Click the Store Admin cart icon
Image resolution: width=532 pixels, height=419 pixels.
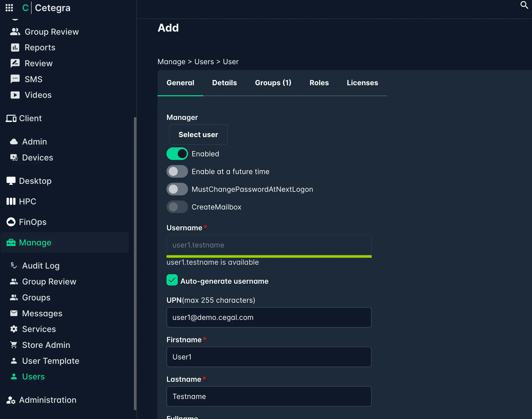click(x=14, y=345)
